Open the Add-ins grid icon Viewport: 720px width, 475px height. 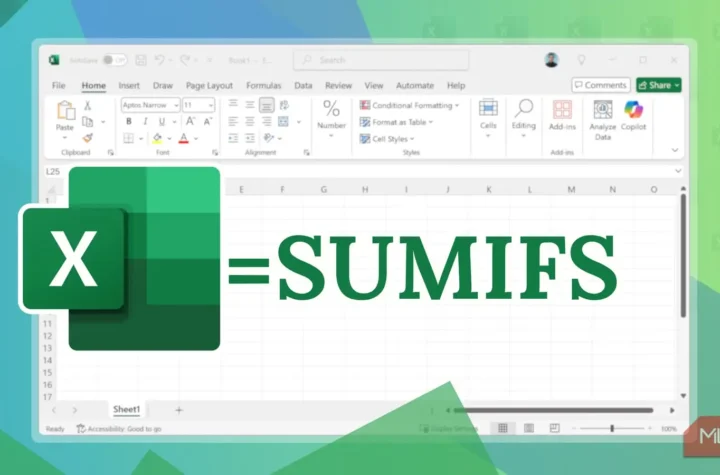tap(562, 110)
